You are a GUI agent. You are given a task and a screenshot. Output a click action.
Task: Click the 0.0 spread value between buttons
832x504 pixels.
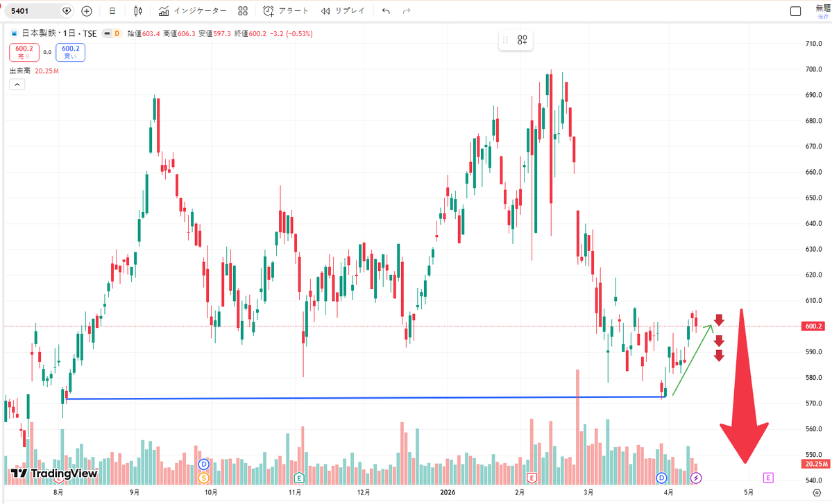click(47, 53)
